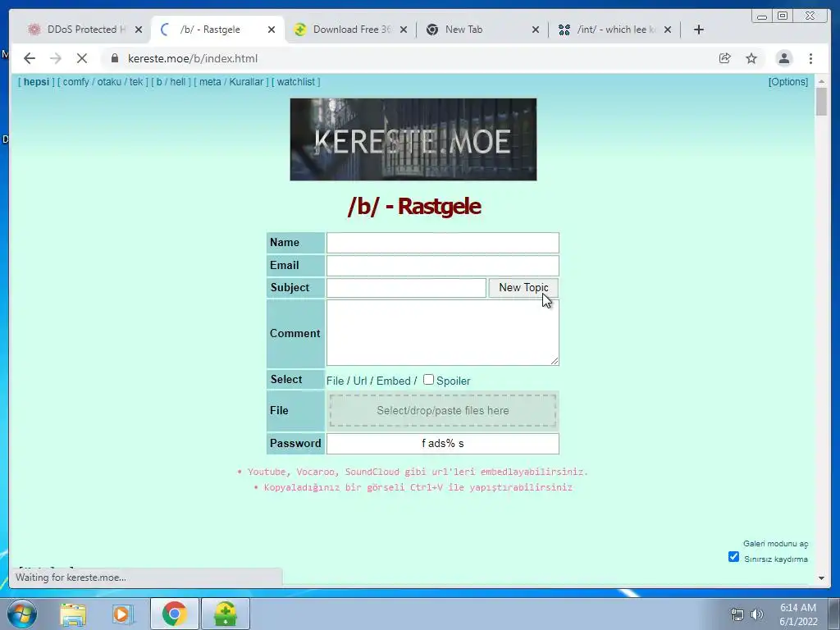Click the New Topic button
This screenshot has height=630, width=840.
(x=523, y=288)
